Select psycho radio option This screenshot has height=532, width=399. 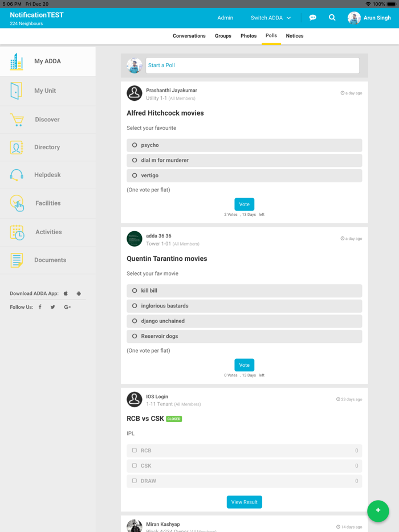pyautogui.click(x=135, y=145)
